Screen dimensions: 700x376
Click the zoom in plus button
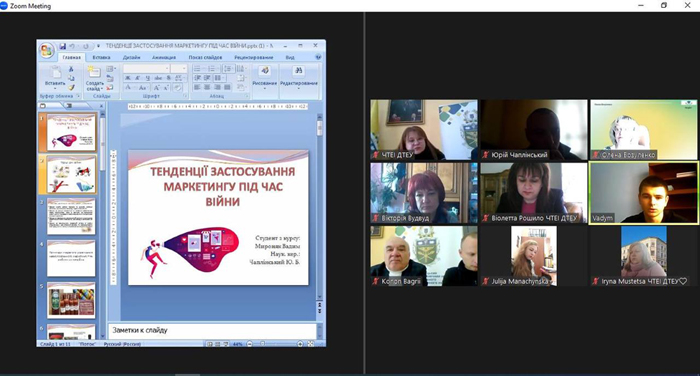(x=300, y=344)
